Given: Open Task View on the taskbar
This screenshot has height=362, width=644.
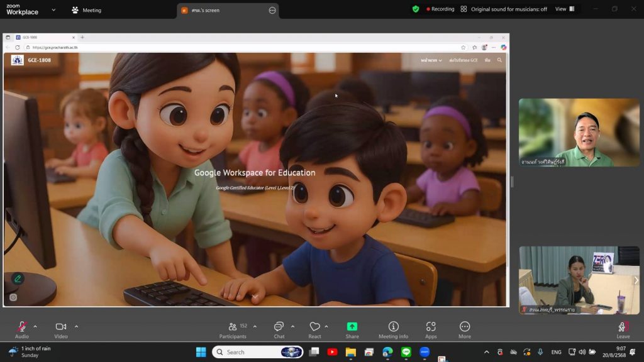Looking at the screenshot, I should [314, 352].
